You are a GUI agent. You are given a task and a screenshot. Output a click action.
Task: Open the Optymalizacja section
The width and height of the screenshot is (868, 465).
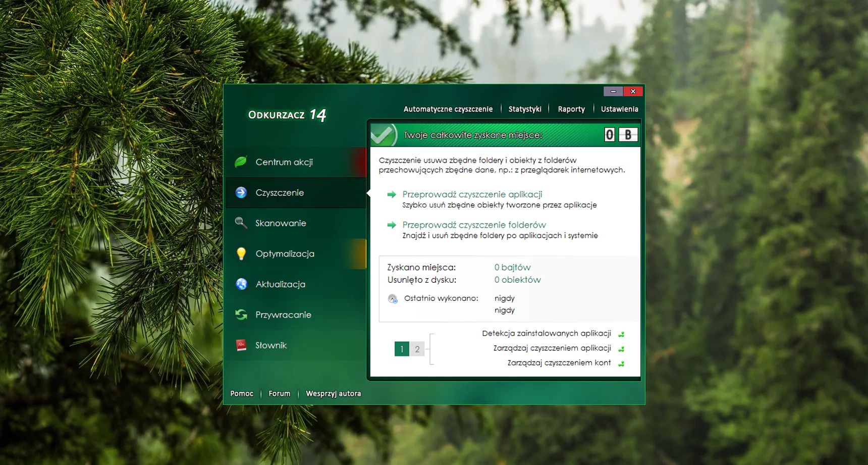296,253
